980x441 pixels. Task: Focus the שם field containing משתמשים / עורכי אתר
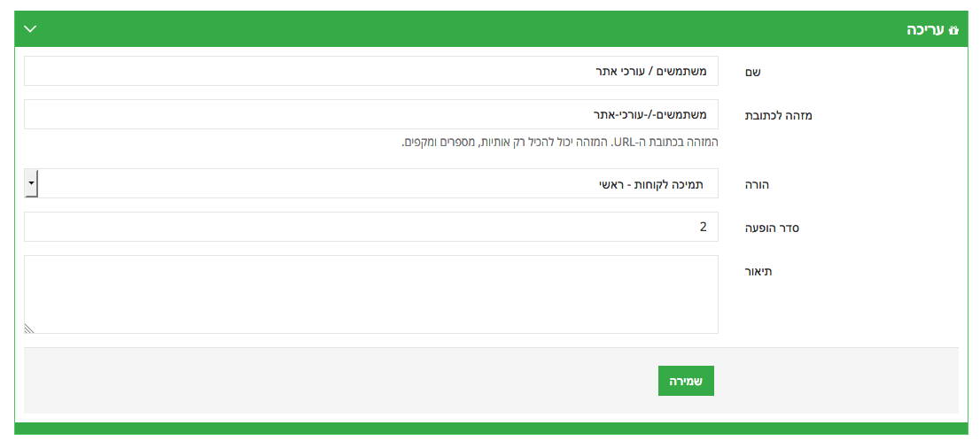pos(371,71)
